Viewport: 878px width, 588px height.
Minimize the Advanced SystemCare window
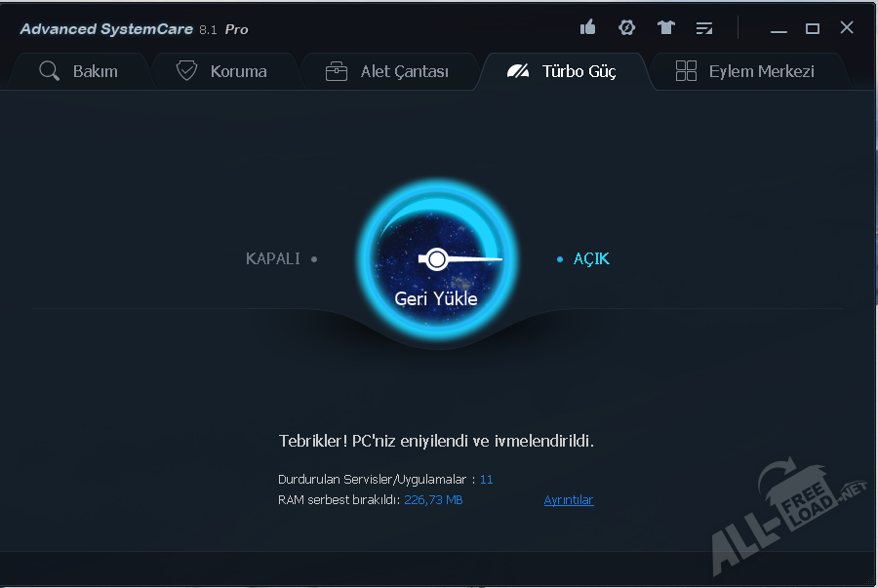778,29
